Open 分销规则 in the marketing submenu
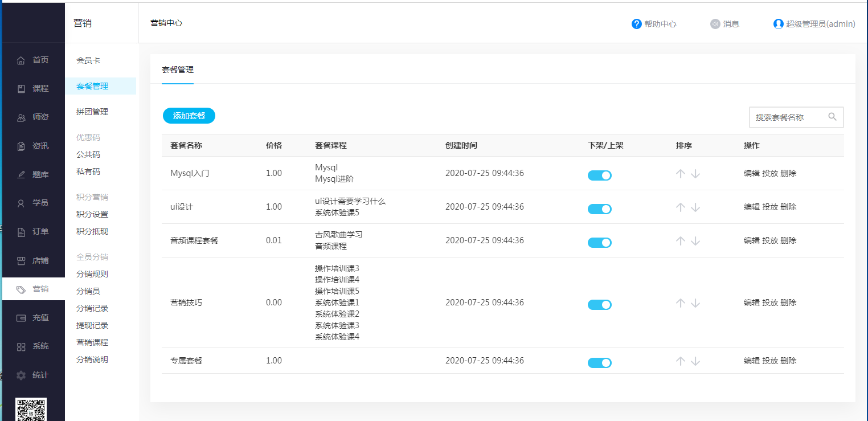Screen dimensions: 868x421 (x=92, y=274)
